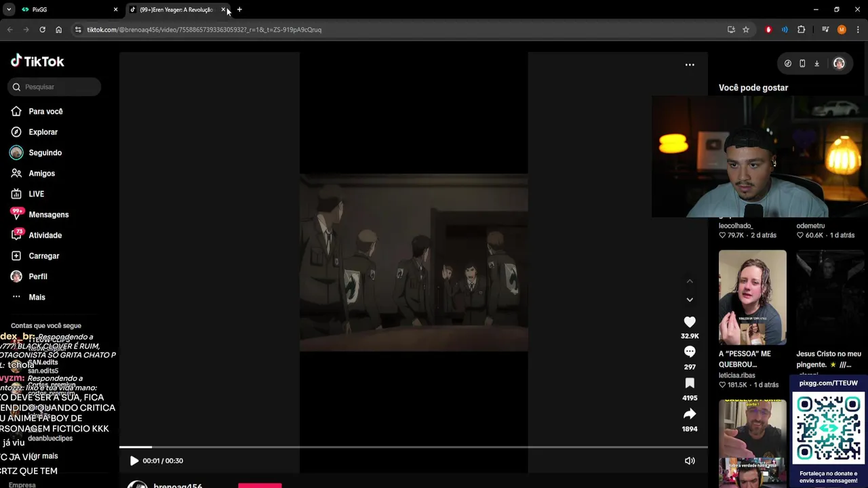Expand the Mais menu

[37, 298]
